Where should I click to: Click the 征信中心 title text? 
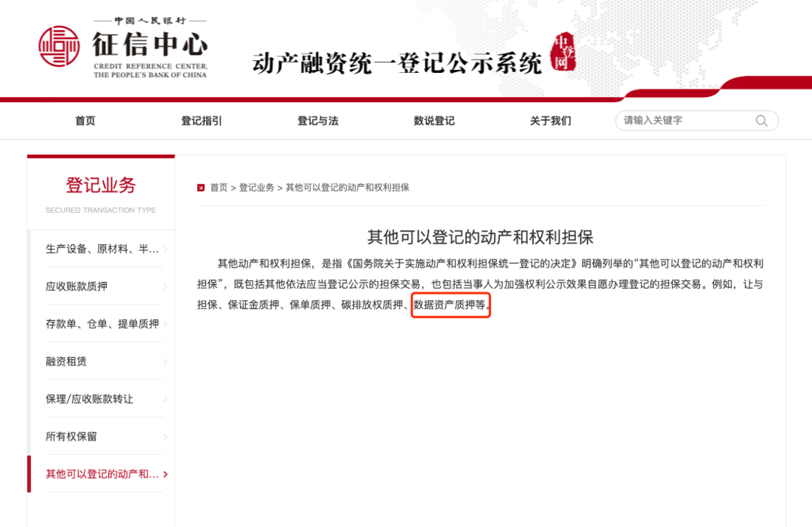click(150, 44)
